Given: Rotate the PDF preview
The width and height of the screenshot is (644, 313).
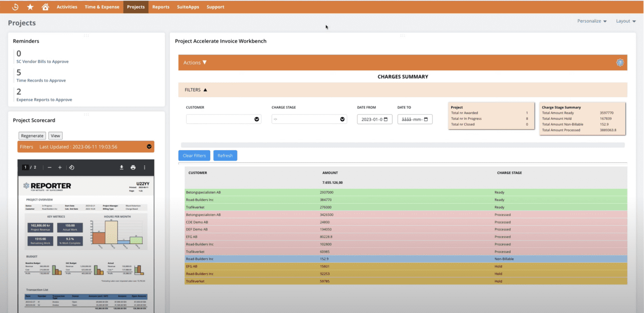Looking at the screenshot, I should [x=72, y=167].
